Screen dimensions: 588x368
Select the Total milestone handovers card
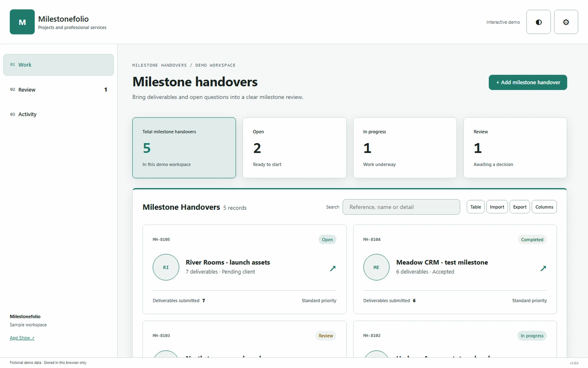[184, 148]
